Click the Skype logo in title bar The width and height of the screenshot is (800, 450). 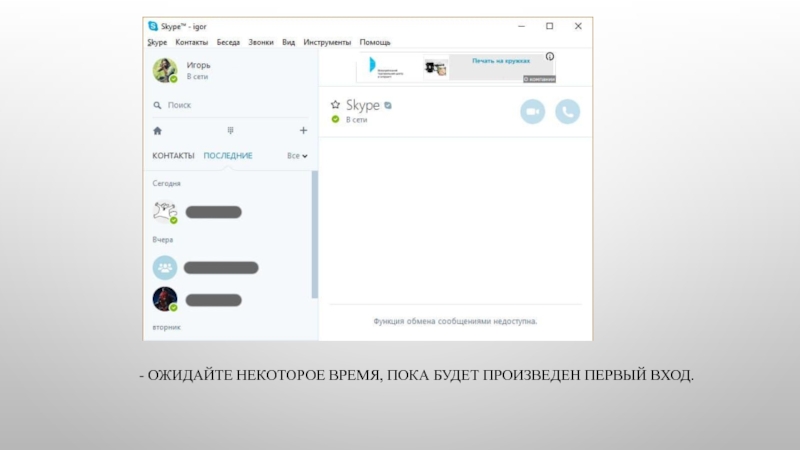[153, 26]
